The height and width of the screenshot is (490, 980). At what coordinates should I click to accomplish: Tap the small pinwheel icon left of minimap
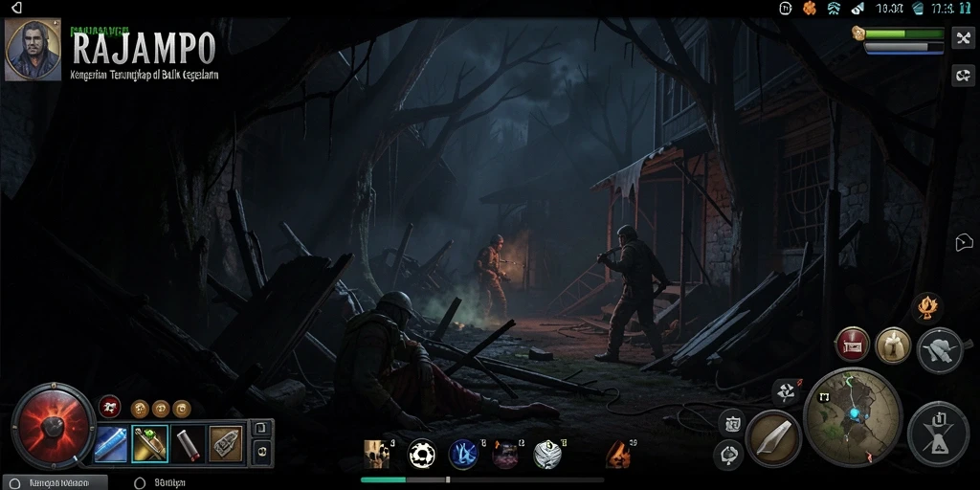(787, 391)
